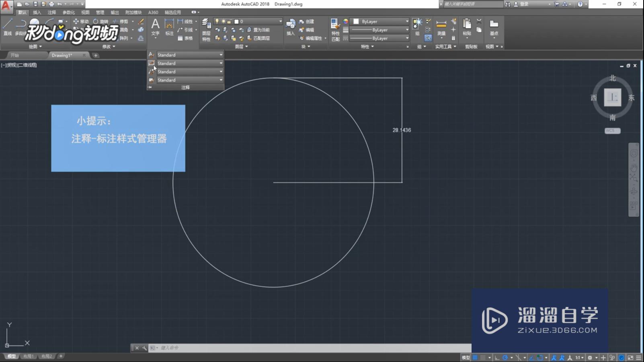
Task: Click the WCS coordinate system button
Action: (x=612, y=131)
